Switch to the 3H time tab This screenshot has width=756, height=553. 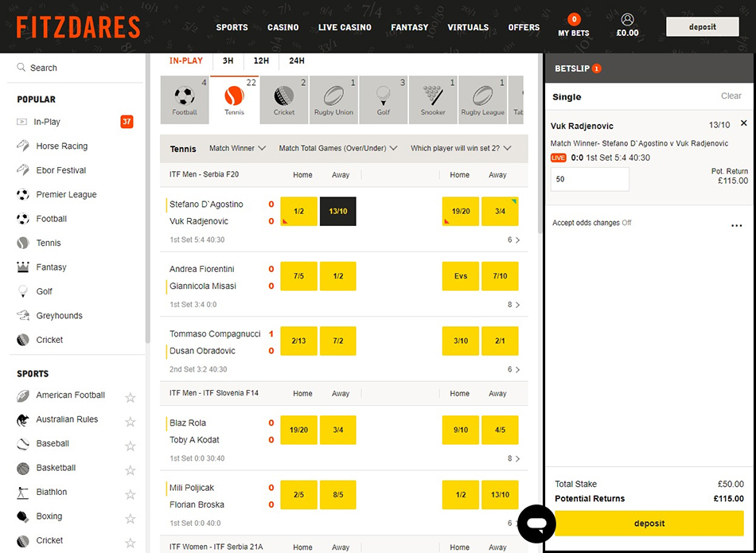[x=228, y=60]
